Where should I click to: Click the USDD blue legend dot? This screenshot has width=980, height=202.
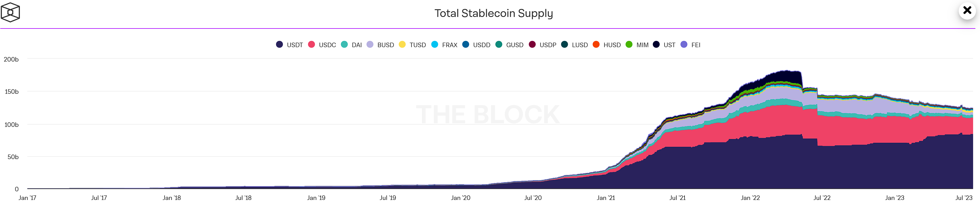(x=466, y=45)
